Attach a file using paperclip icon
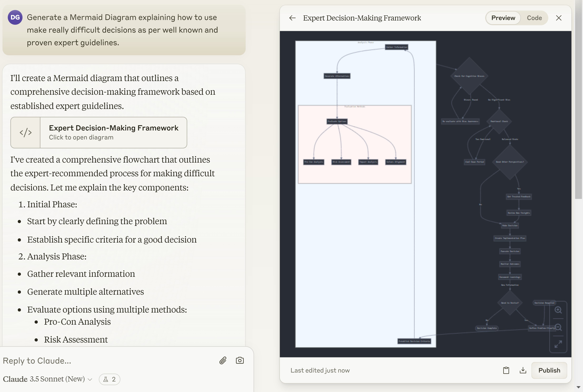This screenshot has width=583, height=392. pos(223,361)
